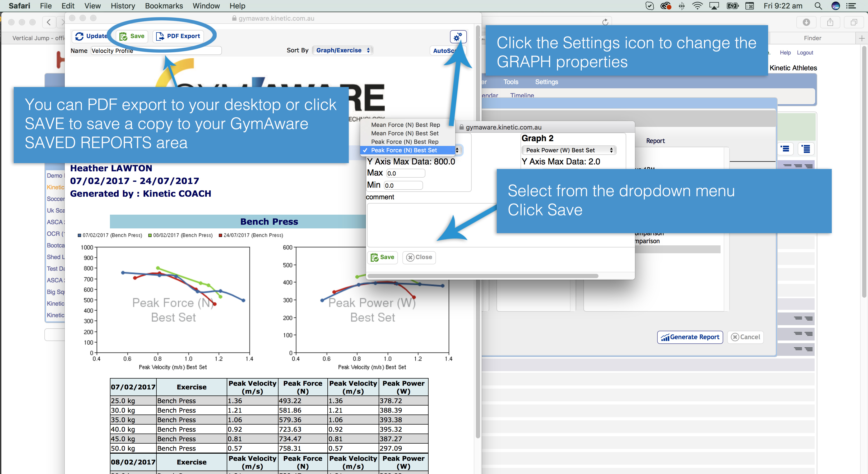Open the Sort By Graph/Exercise dropdown
The image size is (868, 474).
[x=343, y=50]
